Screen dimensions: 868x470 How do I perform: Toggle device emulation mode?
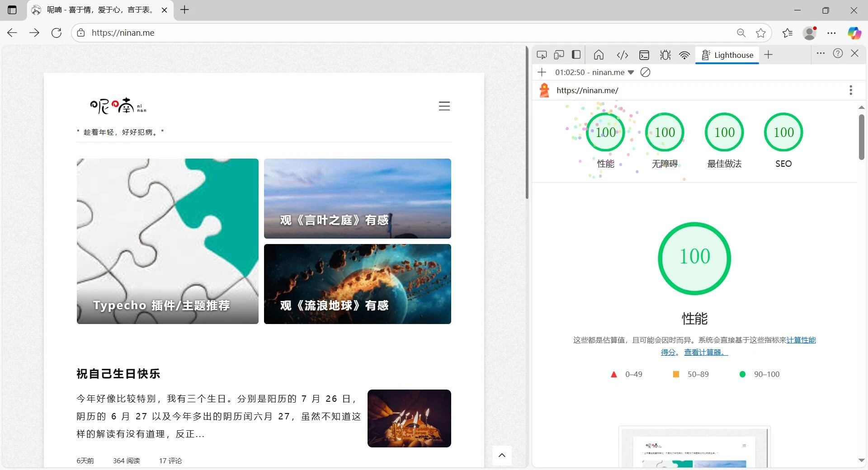click(x=559, y=55)
